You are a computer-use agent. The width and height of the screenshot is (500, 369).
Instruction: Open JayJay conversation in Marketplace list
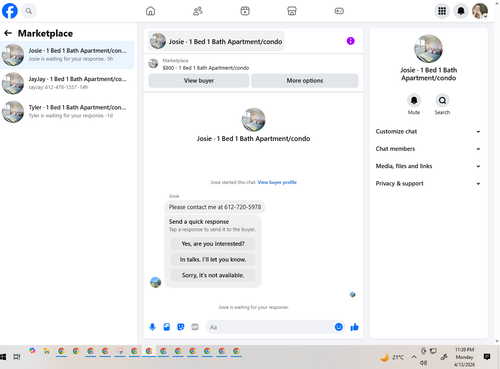pos(67,83)
